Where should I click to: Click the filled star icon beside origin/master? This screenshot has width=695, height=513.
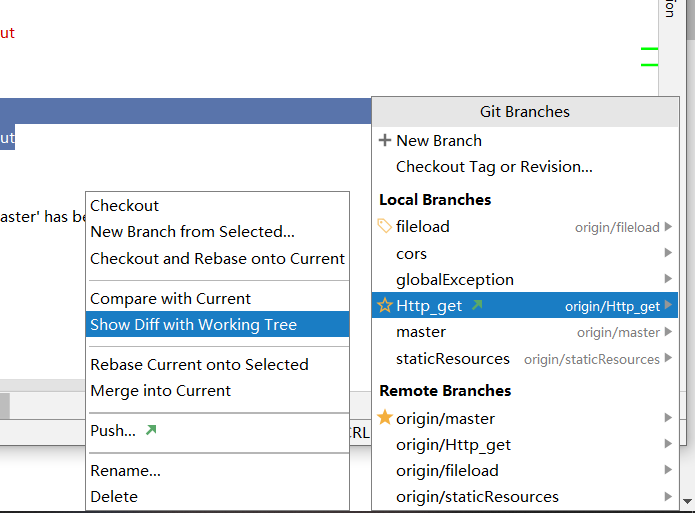click(385, 418)
